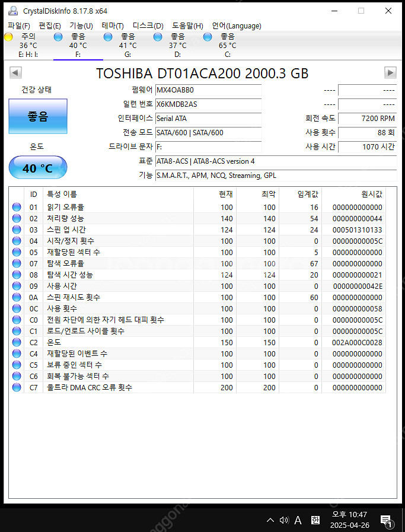Click the 40 °C temperature button

[x=38, y=168]
